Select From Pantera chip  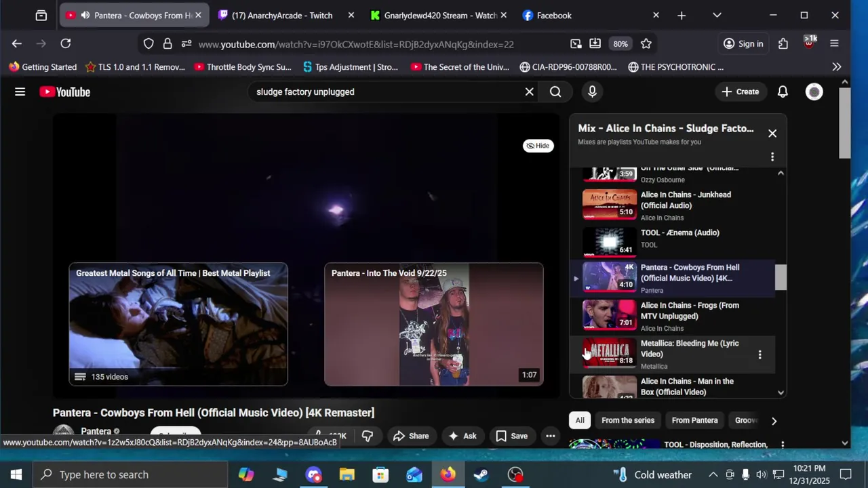click(x=694, y=420)
